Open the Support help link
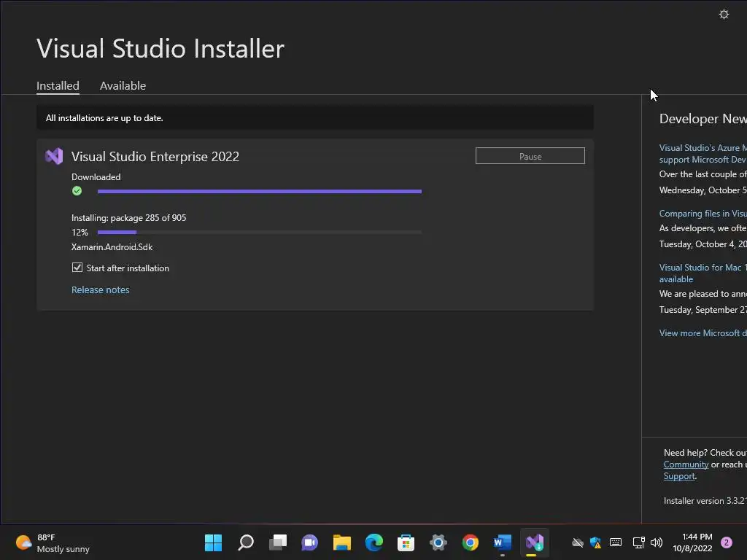Viewport: 747px width, 560px height. point(679,476)
